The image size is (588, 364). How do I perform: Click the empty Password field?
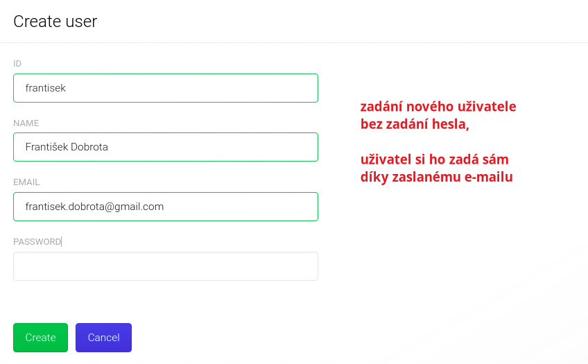(165, 266)
